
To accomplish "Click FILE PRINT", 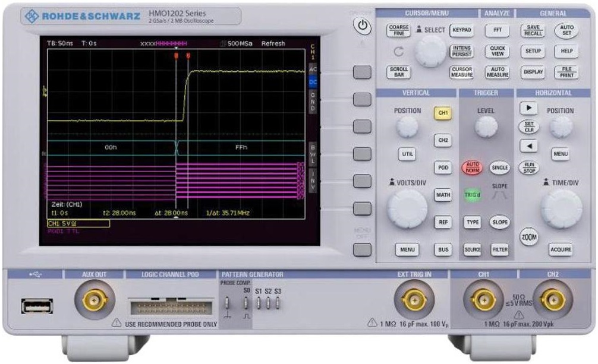I will coord(566,72).
